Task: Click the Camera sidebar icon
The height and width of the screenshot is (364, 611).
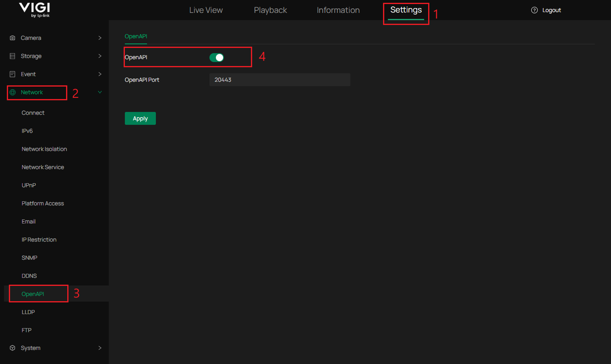Action: 12,38
